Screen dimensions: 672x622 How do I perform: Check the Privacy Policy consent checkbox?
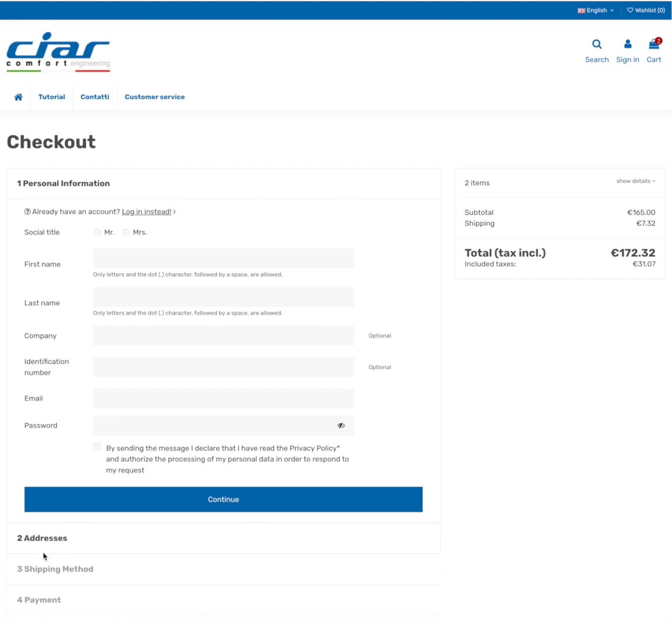(97, 447)
